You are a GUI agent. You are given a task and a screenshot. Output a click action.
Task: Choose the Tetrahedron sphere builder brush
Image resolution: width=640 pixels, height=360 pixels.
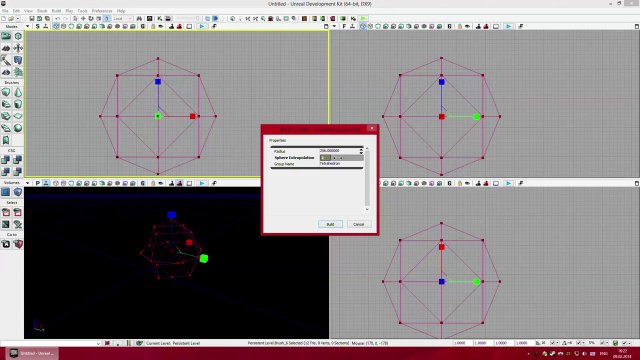[18, 128]
